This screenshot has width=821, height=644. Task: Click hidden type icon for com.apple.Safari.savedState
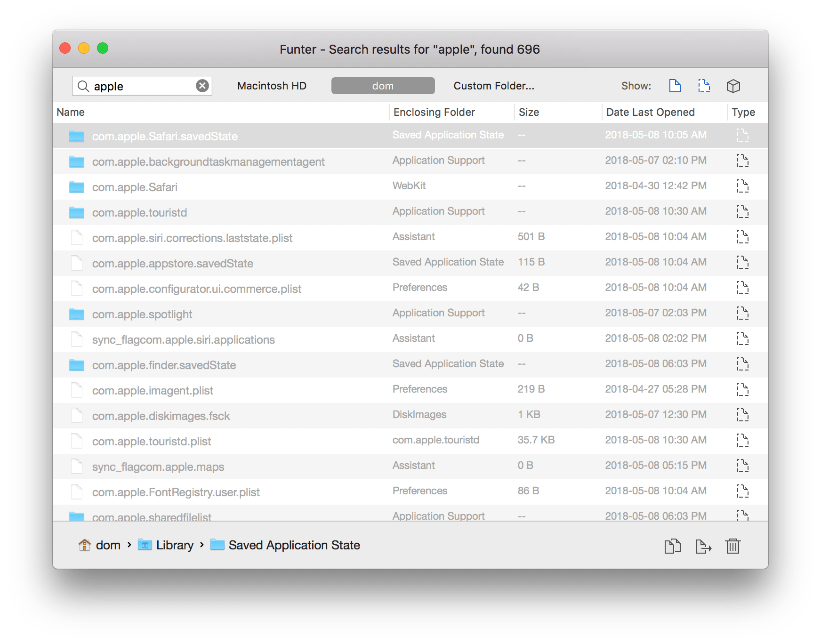point(742,135)
